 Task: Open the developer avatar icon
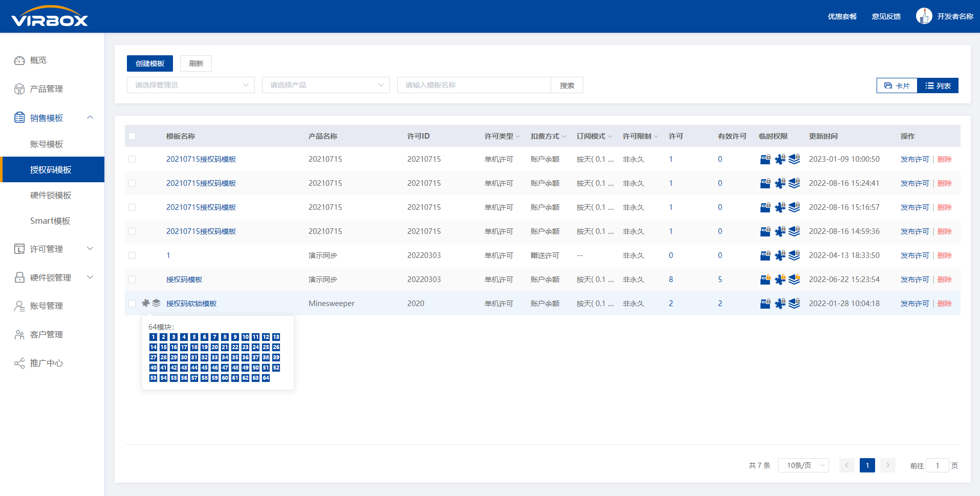tap(924, 16)
